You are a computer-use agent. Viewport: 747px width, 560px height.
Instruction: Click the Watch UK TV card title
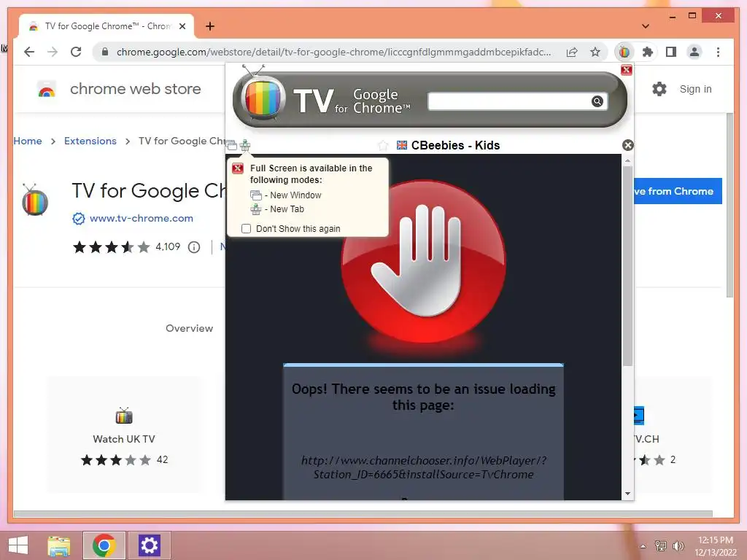[x=124, y=439]
